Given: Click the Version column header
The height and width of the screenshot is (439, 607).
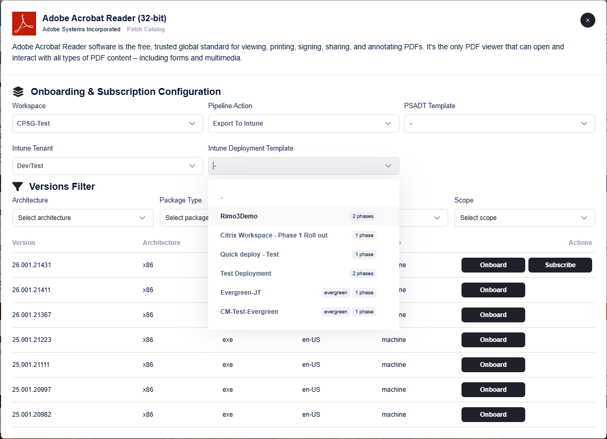Looking at the screenshot, I should point(24,243).
